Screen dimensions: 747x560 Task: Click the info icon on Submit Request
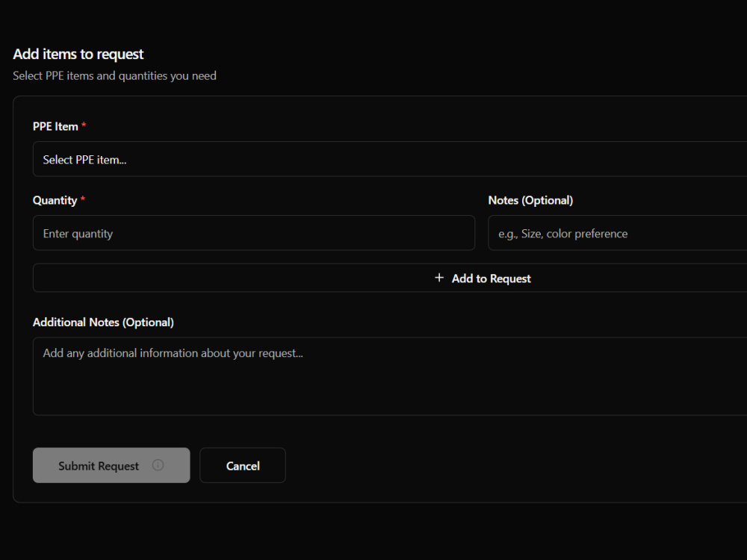[x=158, y=465]
